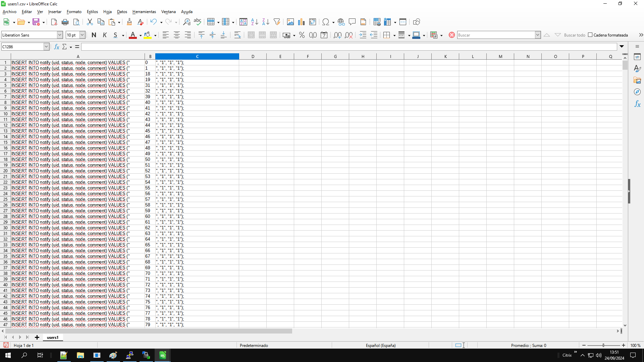
Task: Apply the red font color
Action: pyautogui.click(x=133, y=35)
